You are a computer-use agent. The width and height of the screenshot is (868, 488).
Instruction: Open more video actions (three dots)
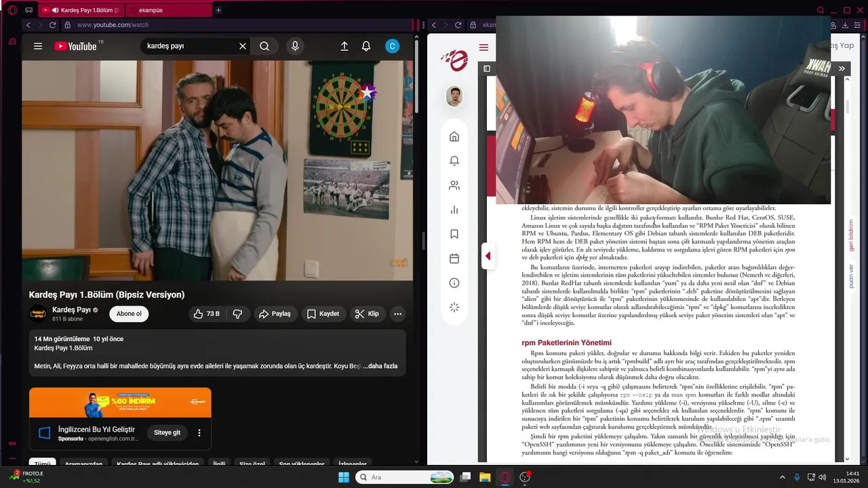point(398,314)
